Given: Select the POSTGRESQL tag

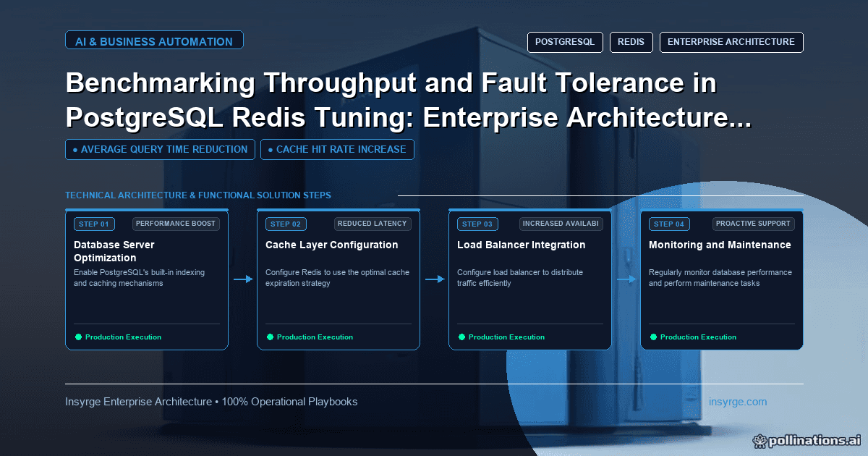Looking at the screenshot, I should 565,42.
